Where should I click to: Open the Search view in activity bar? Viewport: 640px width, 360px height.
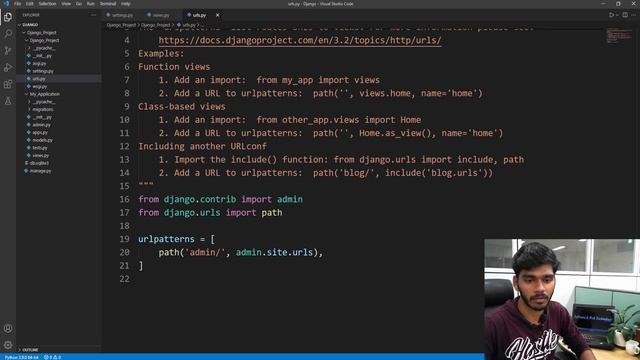pyautogui.click(x=8, y=33)
